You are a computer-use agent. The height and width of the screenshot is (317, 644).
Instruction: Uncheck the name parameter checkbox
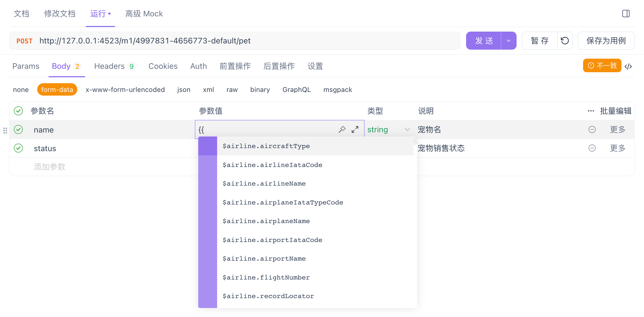[x=18, y=129]
